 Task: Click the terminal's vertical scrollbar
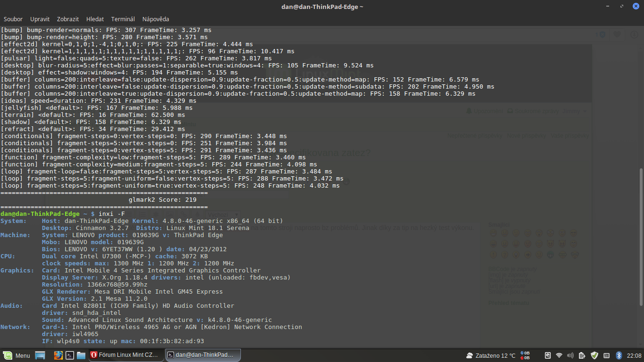(641, 236)
